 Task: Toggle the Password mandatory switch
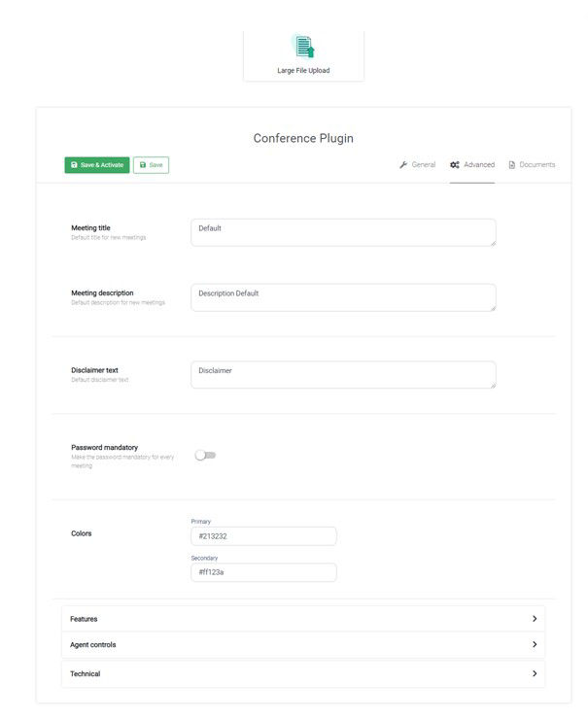(x=205, y=455)
